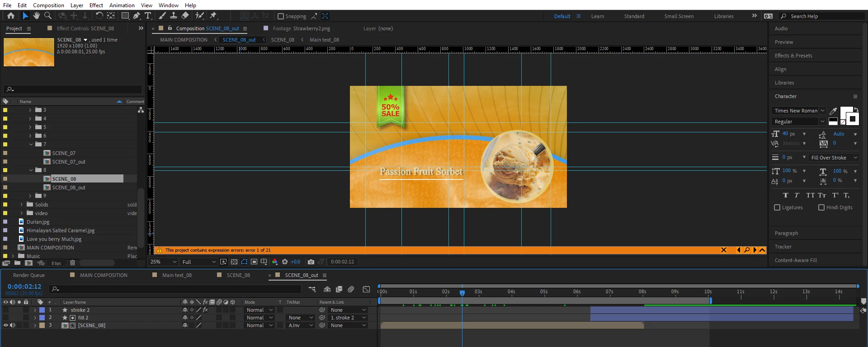This screenshot has height=347, width=868.
Task: Click the current time indicator playhead
Action: pos(462,293)
